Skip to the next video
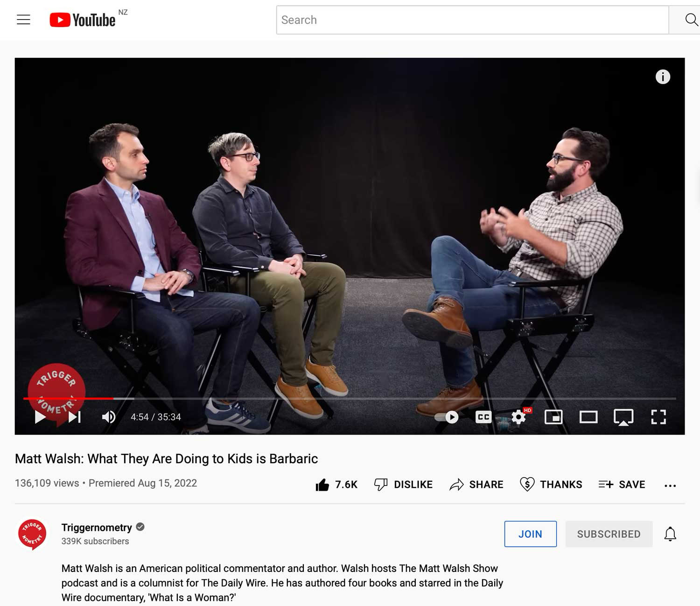The height and width of the screenshot is (606, 700). pyautogui.click(x=75, y=417)
